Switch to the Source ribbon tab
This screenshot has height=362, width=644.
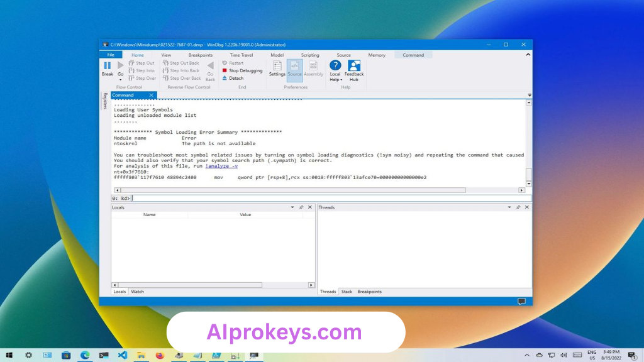[343, 55]
